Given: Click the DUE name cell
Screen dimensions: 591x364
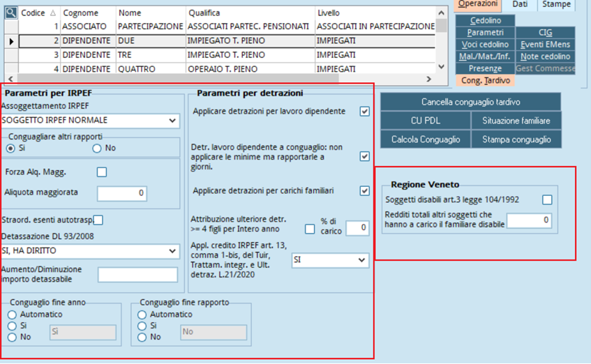Looking at the screenshot, I should 151,40.
